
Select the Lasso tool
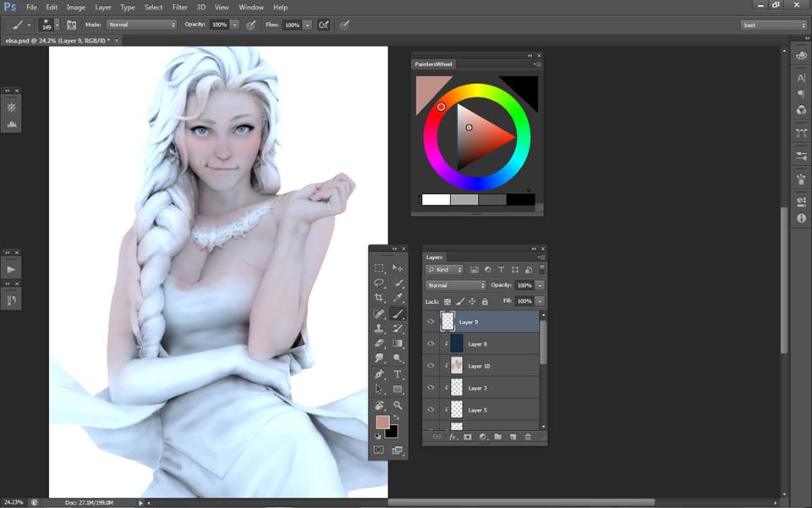[x=379, y=283]
